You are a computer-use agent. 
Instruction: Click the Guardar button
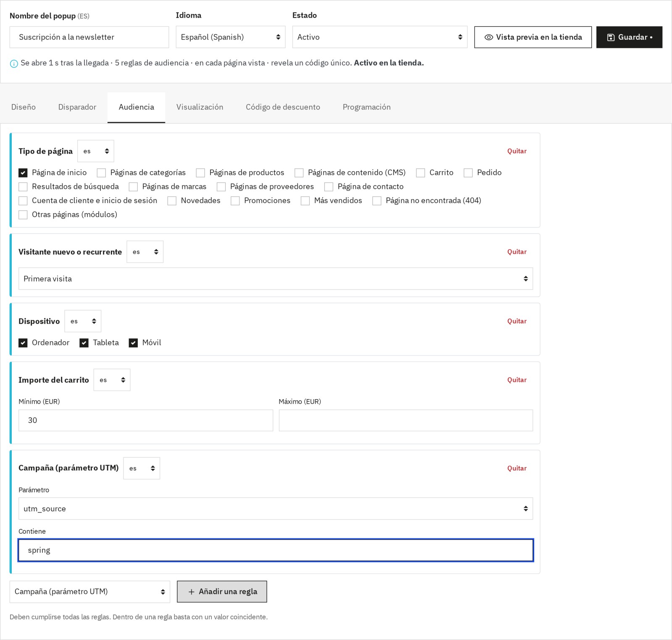click(629, 37)
